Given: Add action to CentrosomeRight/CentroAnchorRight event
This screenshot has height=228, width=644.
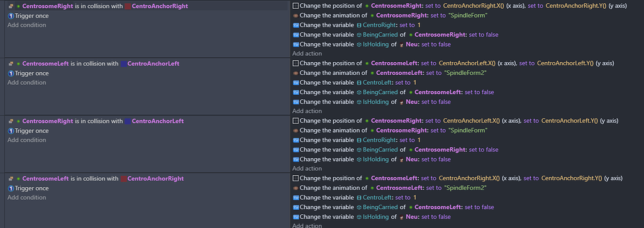Looking at the screenshot, I should [307, 53].
